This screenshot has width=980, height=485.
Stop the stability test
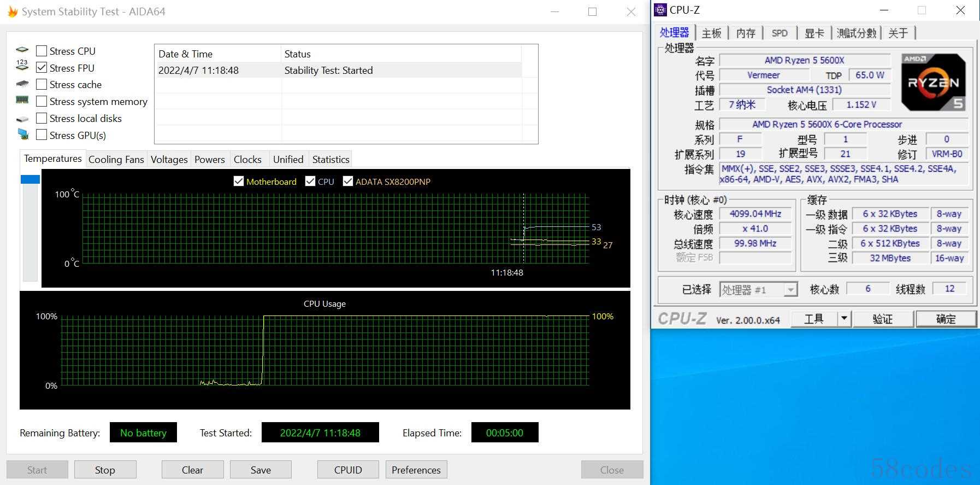tap(105, 470)
